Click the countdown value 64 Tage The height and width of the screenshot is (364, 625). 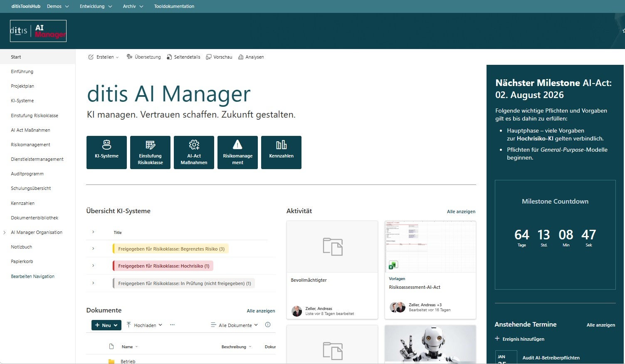coord(522,238)
